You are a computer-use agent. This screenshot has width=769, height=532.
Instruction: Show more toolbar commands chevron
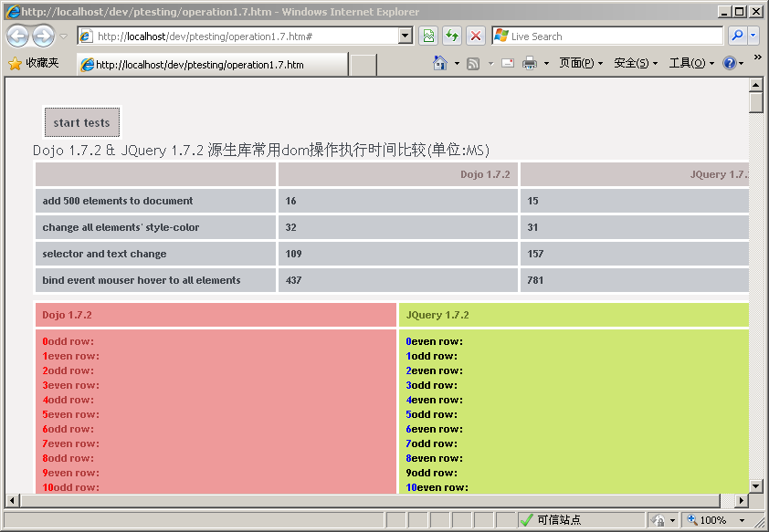758,57
